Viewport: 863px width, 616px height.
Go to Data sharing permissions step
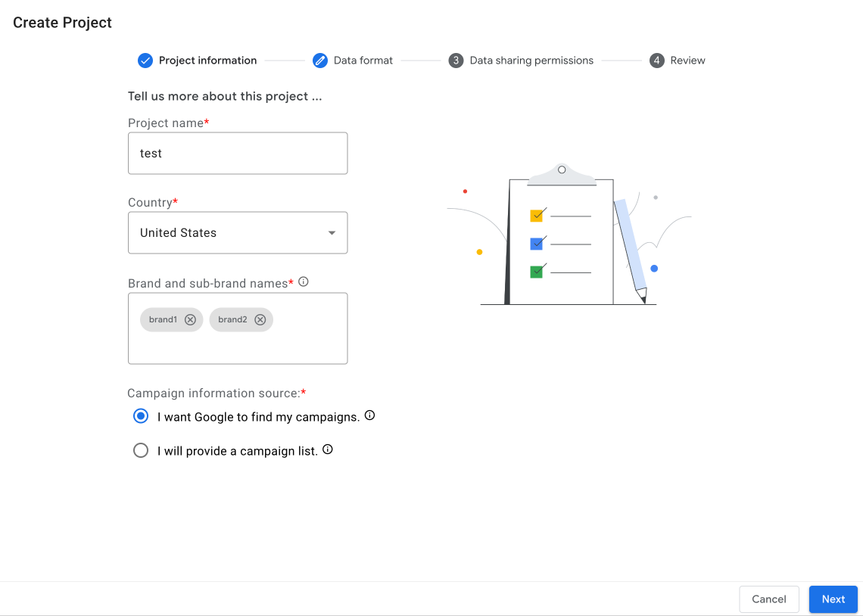pos(531,61)
